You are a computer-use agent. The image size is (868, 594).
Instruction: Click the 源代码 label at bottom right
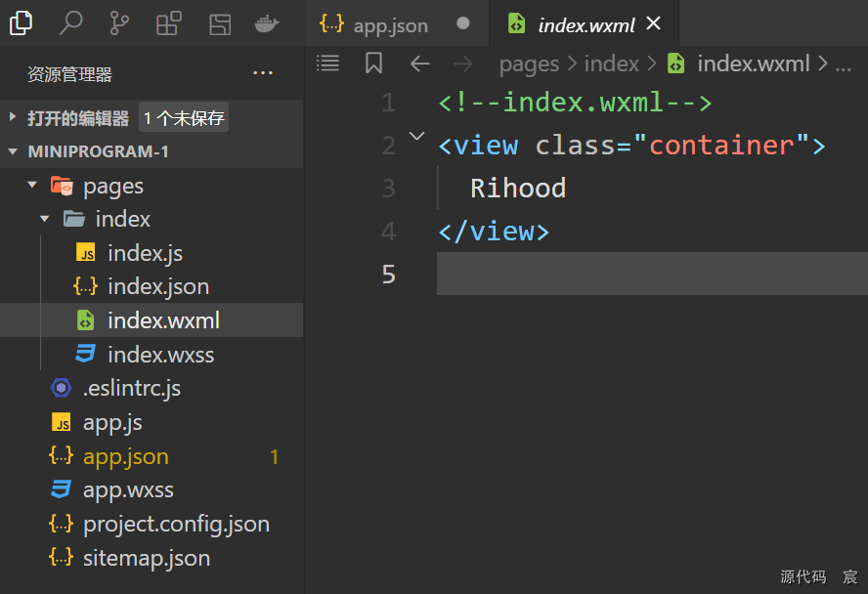click(x=803, y=576)
